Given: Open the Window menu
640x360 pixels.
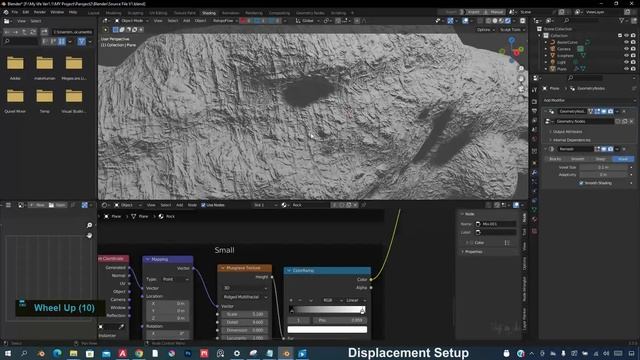Looking at the screenshot, I should click(57, 12).
